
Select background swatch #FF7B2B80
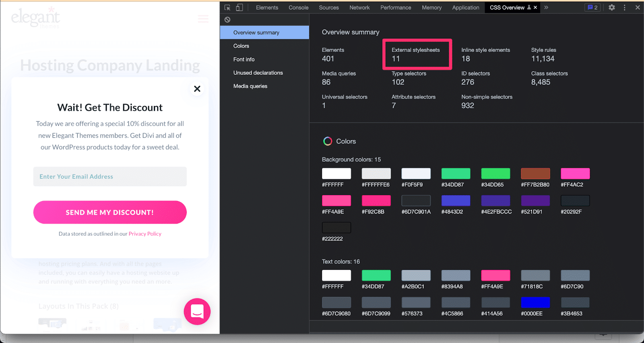click(535, 174)
